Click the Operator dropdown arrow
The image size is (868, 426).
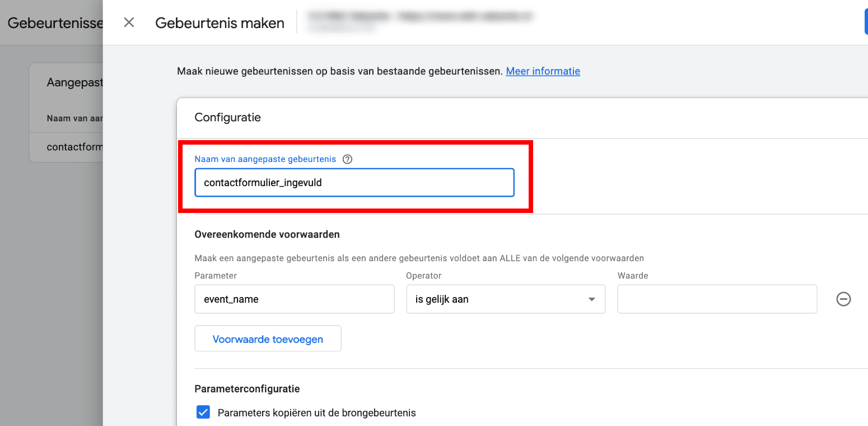pos(591,299)
